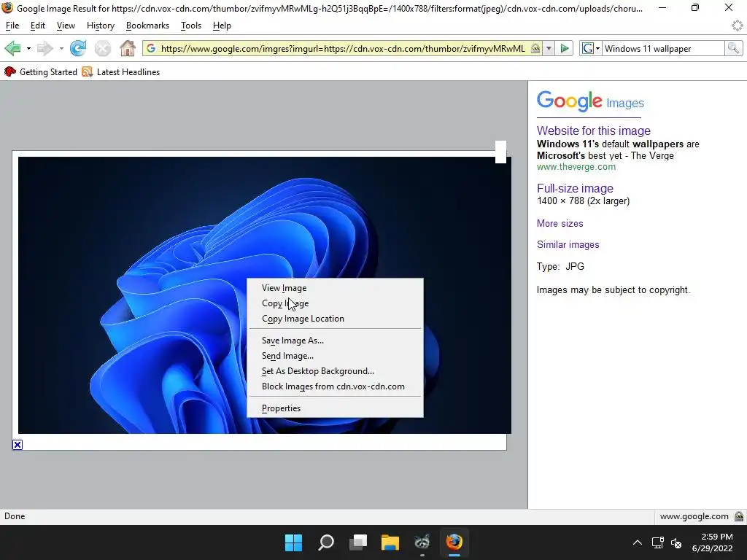This screenshot has width=747, height=560.
Task: Choose View Image from the context menu
Action: click(x=335, y=288)
